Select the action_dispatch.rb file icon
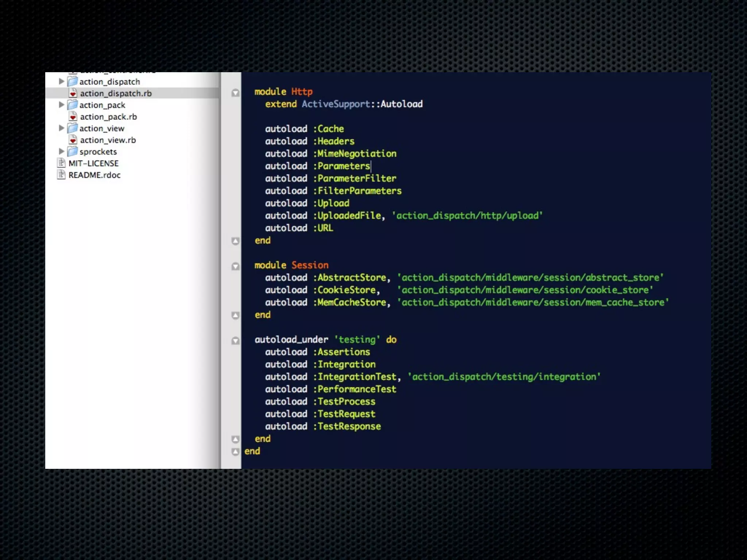The image size is (747, 560). [x=73, y=93]
